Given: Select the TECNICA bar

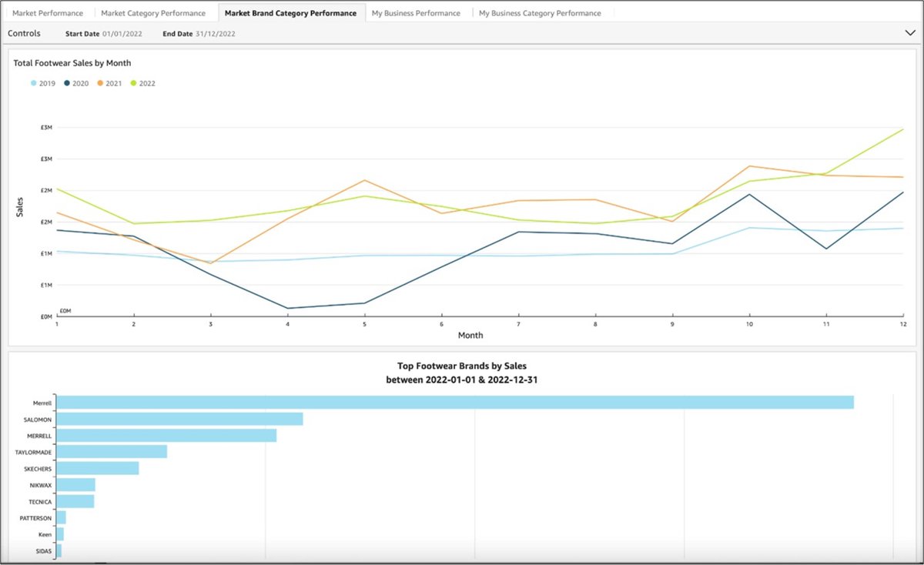Looking at the screenshot, I should point(75,501).
